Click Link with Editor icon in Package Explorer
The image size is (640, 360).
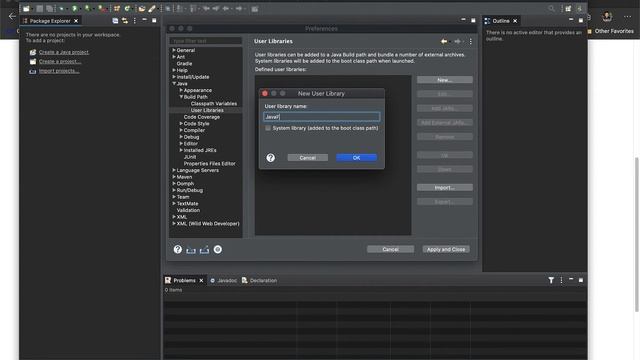click(125, 20)
